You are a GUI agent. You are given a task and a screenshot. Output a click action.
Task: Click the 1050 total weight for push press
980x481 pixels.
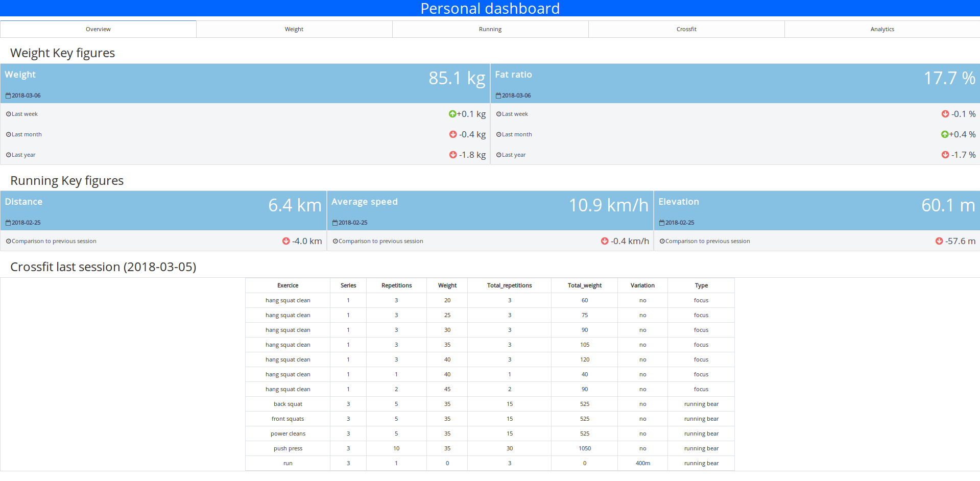(584, 448)
